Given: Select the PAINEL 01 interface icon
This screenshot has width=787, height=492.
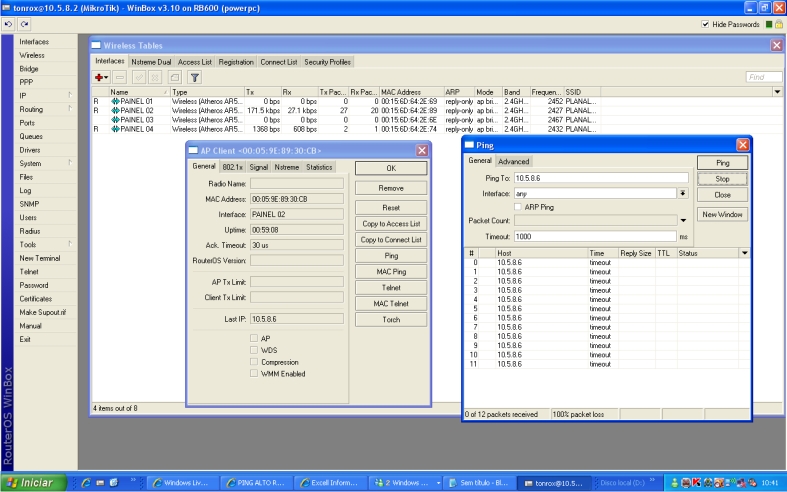Looking at the screenshot, I should (115, 101).
